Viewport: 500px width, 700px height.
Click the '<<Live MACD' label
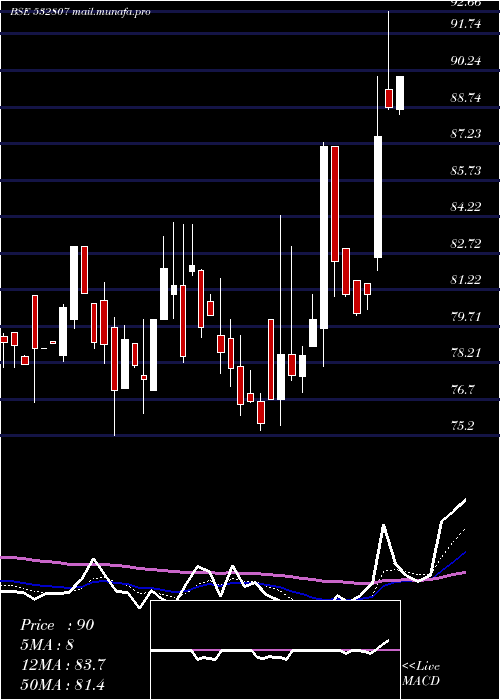click(421, 674)
